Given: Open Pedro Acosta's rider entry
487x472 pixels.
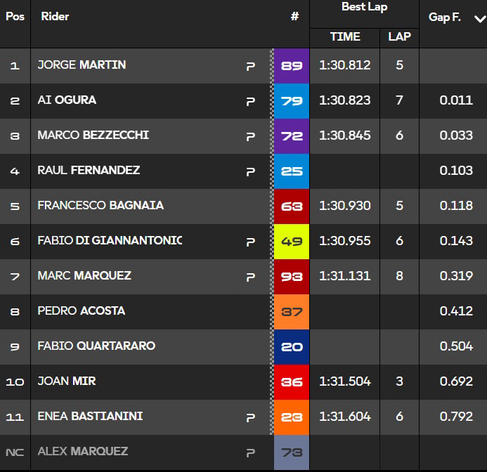Looking at the screenshot, I should [x=81, y=311].
